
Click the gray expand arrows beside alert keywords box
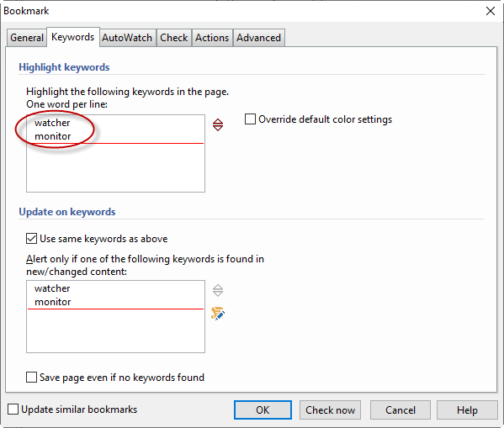tap(218, 290)
